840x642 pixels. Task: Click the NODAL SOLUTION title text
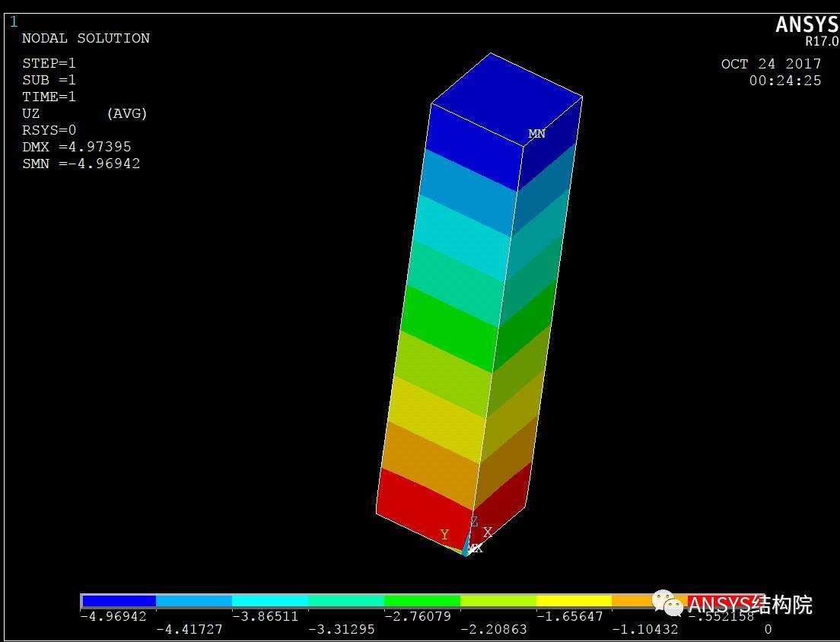tap(86, 39)
